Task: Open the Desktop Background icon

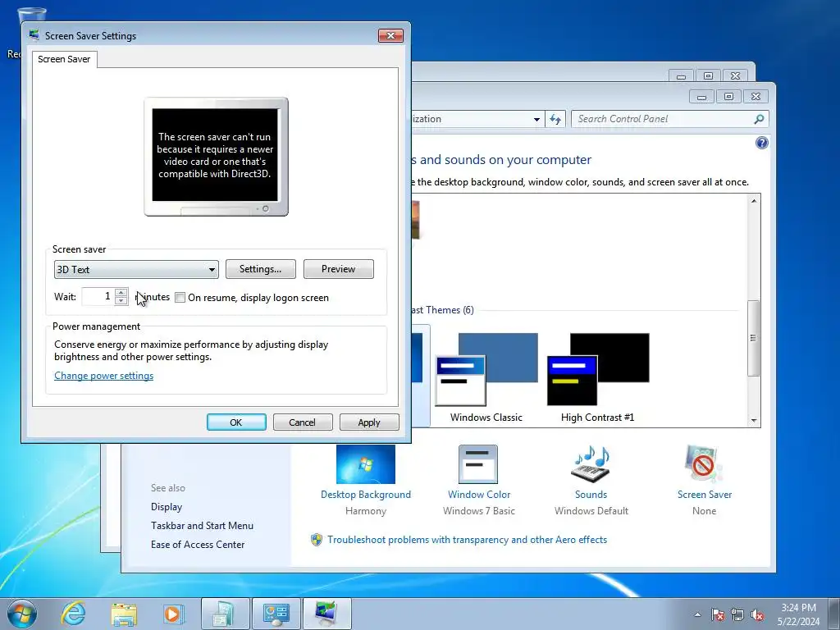Action: (366, 464)
